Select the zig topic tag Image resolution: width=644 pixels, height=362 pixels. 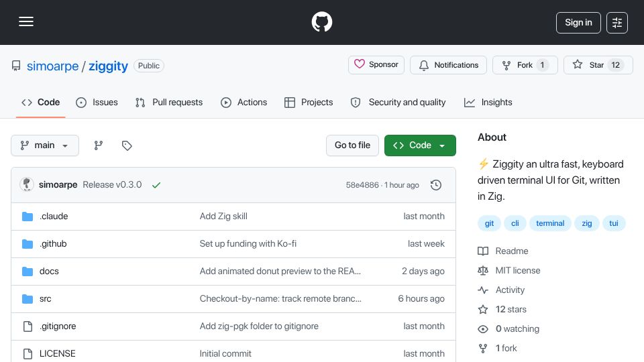(586, 223)
